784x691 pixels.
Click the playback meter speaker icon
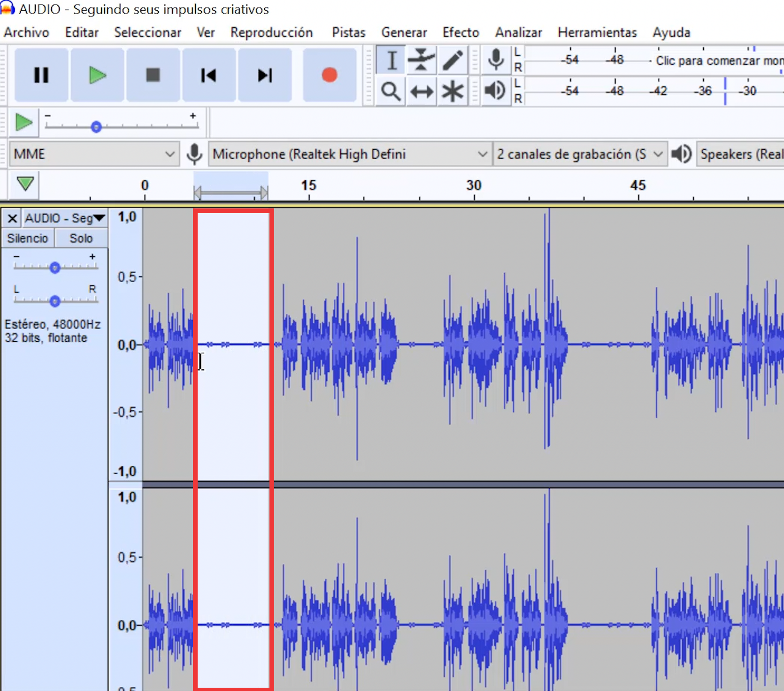(494, 92)
